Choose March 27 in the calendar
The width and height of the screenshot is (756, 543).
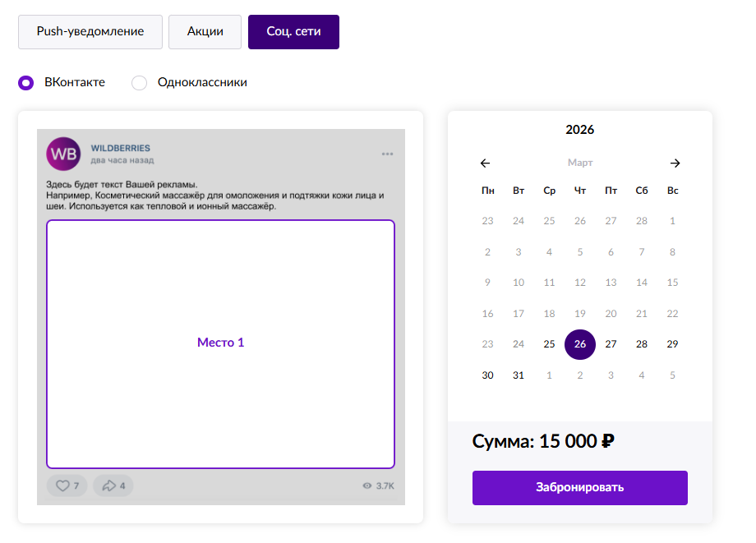tap(611, 344)
